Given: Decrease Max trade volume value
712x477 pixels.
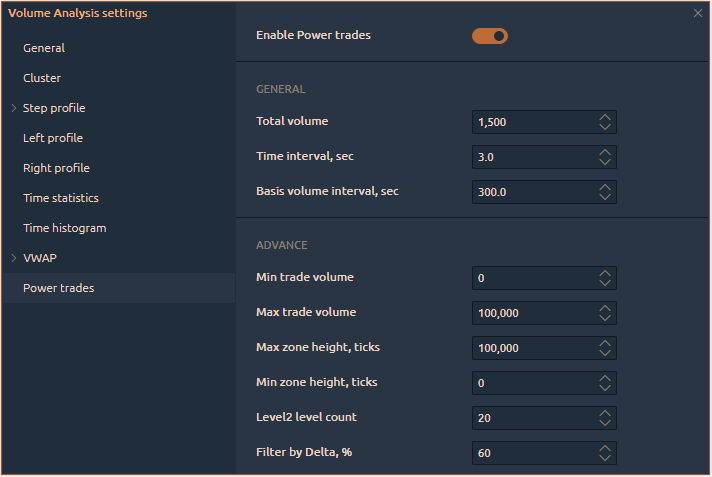Looking at the screenshot, I should pyautogui.click(x=605, y=318).
